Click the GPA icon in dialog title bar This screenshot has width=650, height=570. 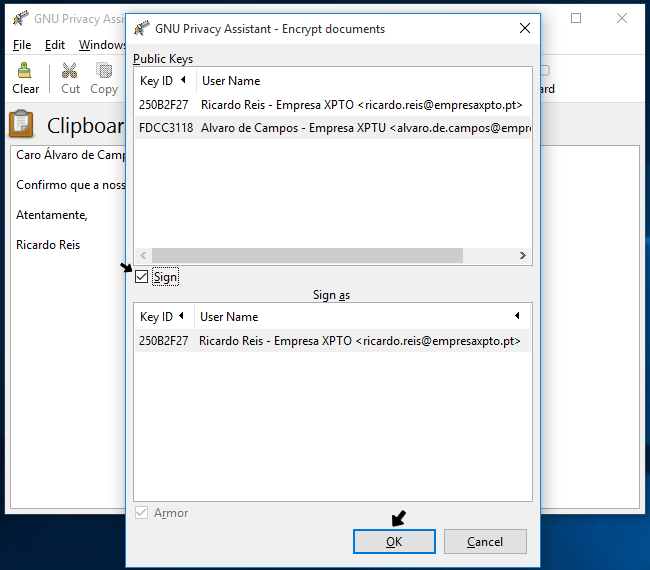coord(141,29)
